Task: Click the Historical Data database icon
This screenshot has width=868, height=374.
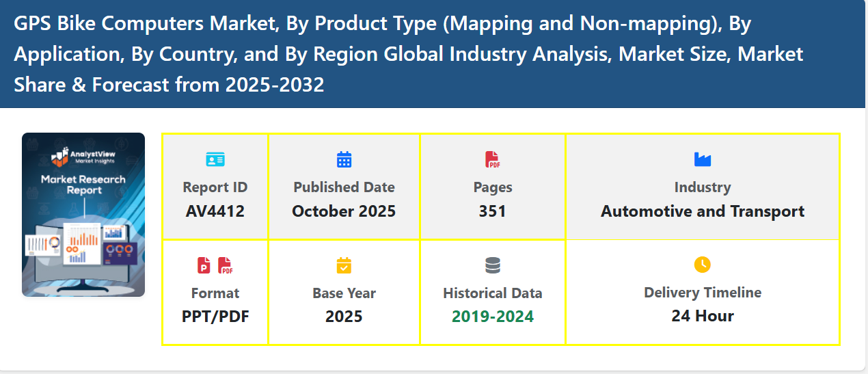Action: click(492, 265)
